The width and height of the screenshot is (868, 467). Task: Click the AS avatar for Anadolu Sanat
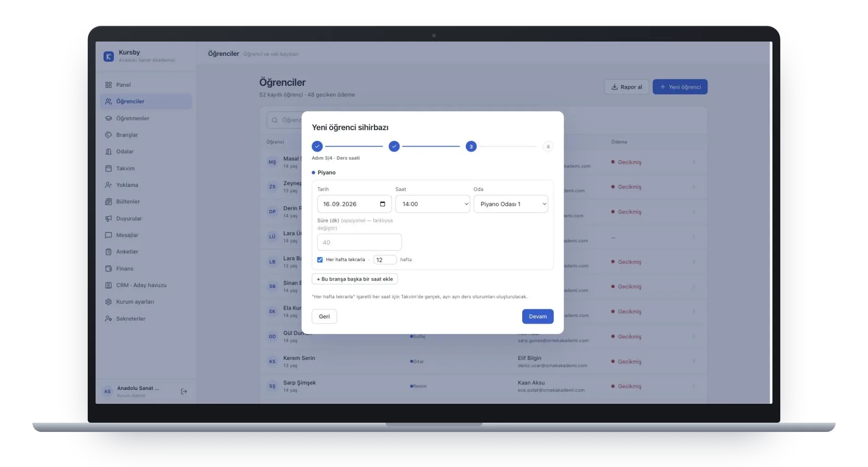tap(107, 392)
